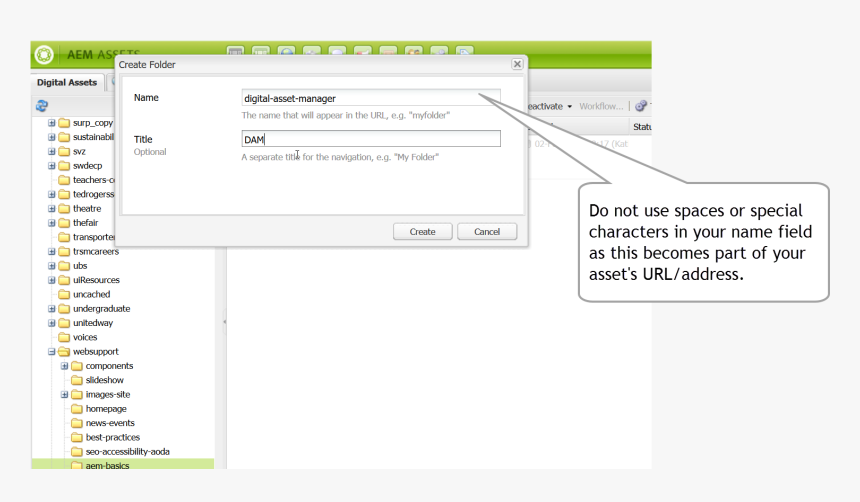Click the sidebar collapse handle
The width and height of the screenshot is (860, 502).
[224, 321]
